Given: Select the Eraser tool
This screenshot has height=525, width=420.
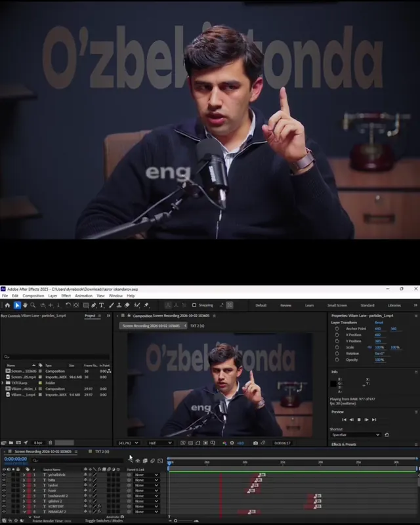Looking at the screenshot, I should [x=127, y=305].
